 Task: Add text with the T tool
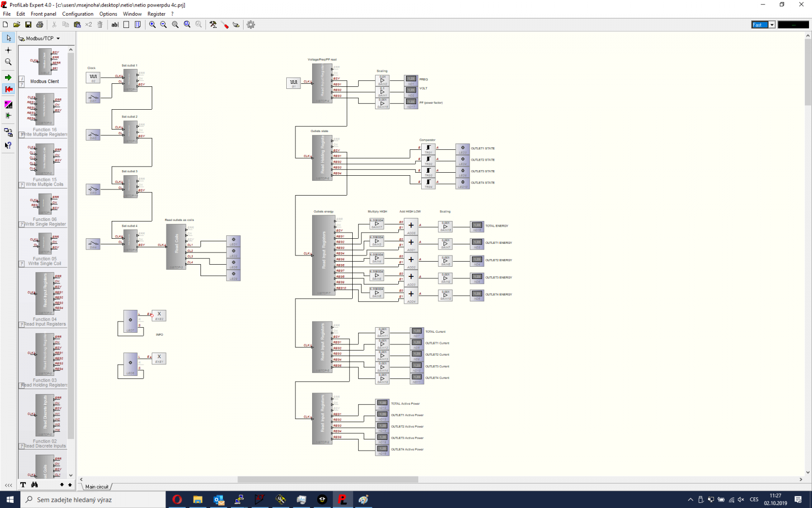coord(23,485)
